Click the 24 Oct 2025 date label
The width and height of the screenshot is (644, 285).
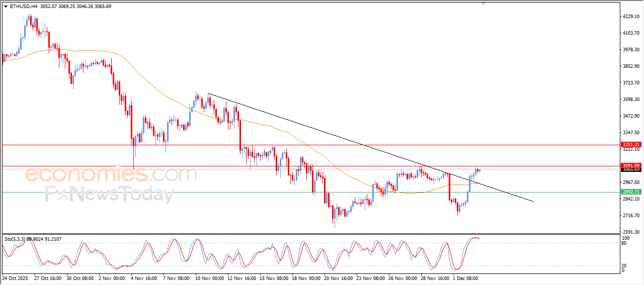point(14,277)
